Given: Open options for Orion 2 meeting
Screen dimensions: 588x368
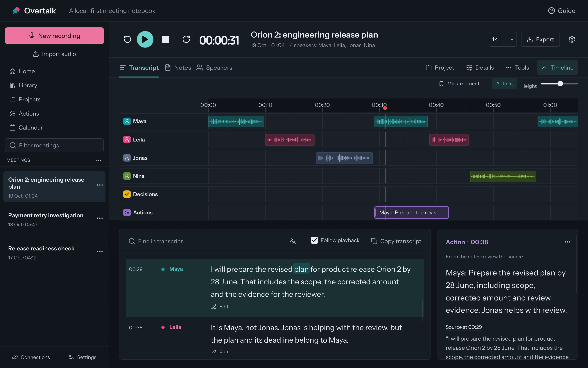Looking at the screenshot, I should pyautogui.click(x=100, y=185).
